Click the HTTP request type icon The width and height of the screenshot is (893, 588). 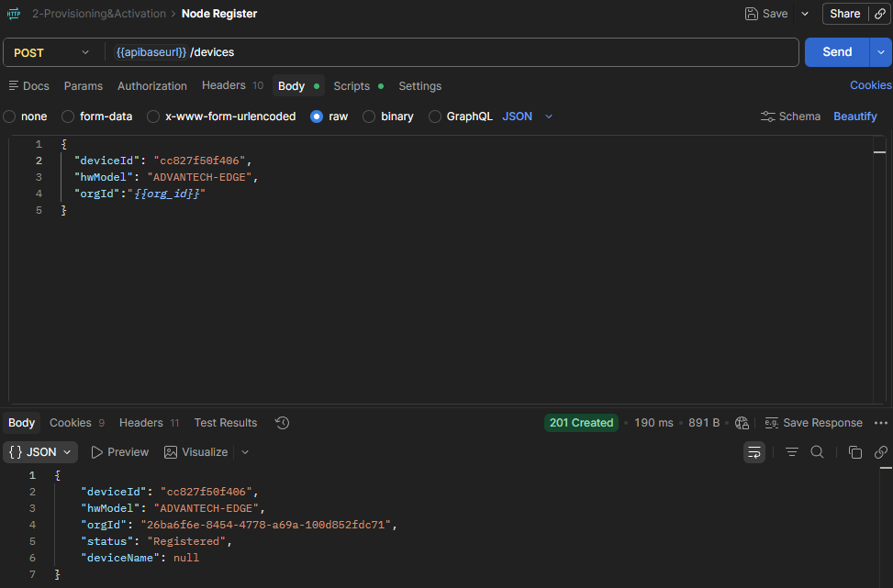pos(14,14)
